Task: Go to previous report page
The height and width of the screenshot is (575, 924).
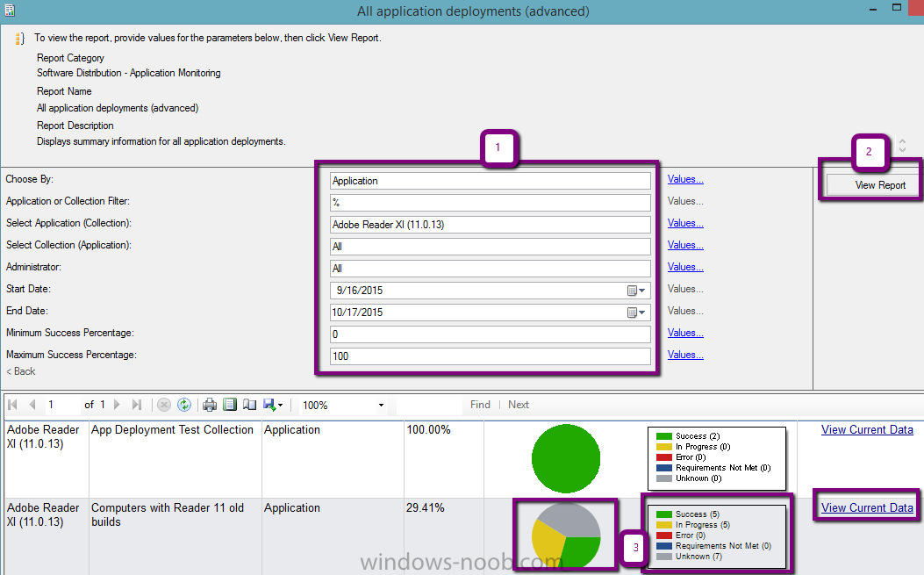Action: tap(32, 405)
